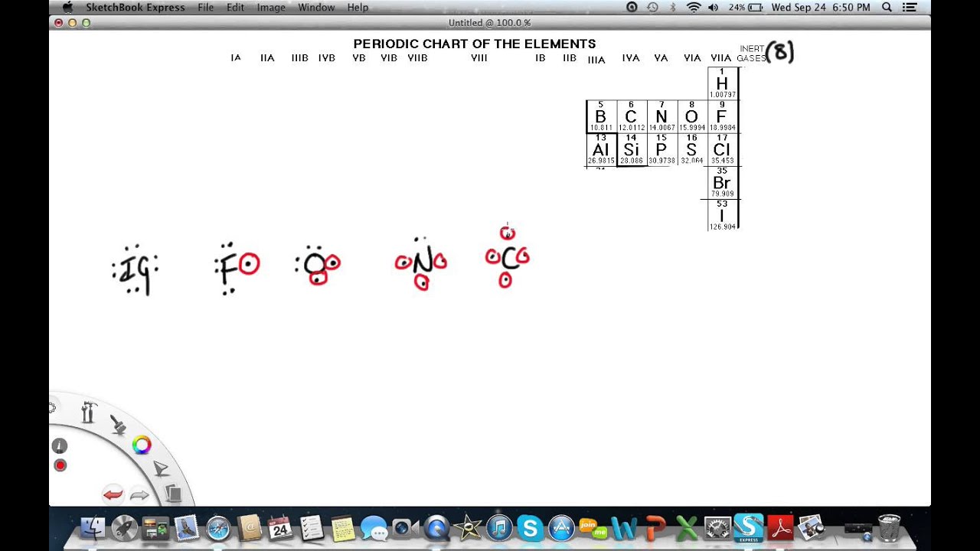This screenshot has width=980, height=551.
Task: Click the hydrogen (H) cell 1.00797
Action: tap(722, 83)
